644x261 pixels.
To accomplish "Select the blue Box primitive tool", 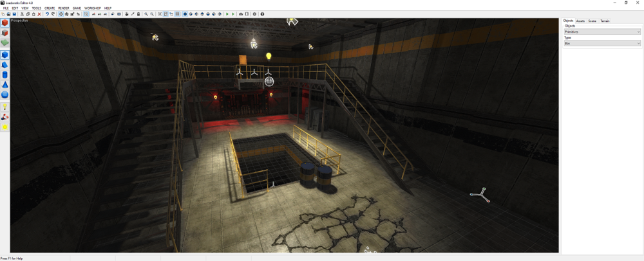I will pyautogui.click(x=5, y=55).
